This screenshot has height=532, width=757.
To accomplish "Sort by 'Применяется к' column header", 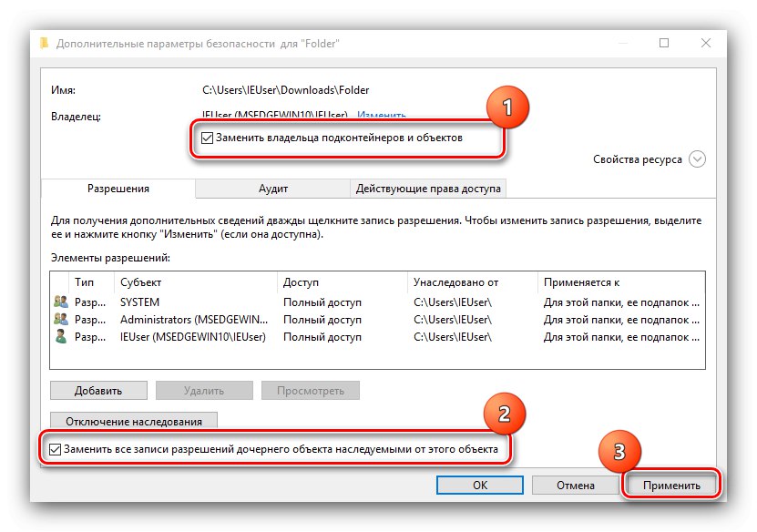I will pos(621,282).
